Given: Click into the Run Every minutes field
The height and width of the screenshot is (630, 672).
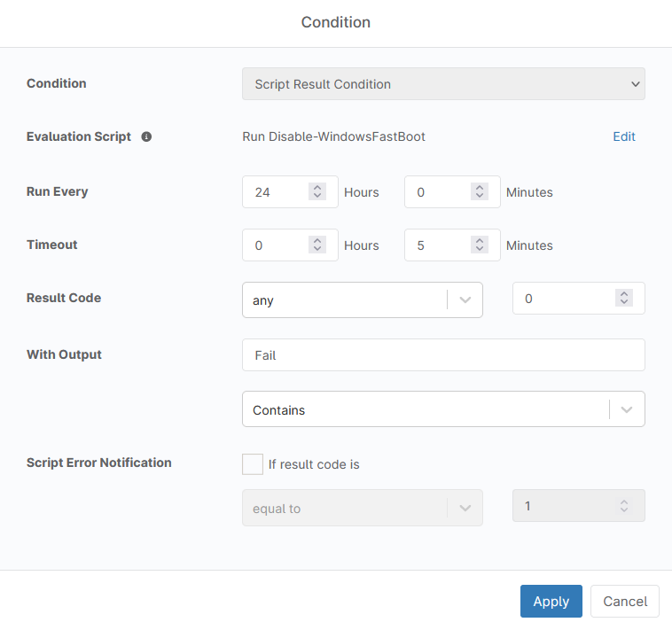Looking at the screenshot, I should (437, 192).
